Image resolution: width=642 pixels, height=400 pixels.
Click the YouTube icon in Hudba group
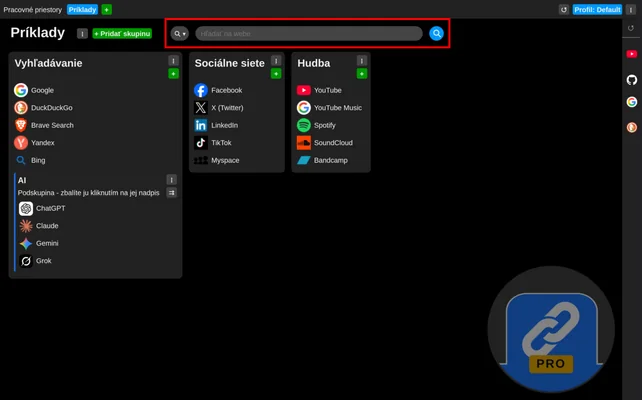click(303, 90)
